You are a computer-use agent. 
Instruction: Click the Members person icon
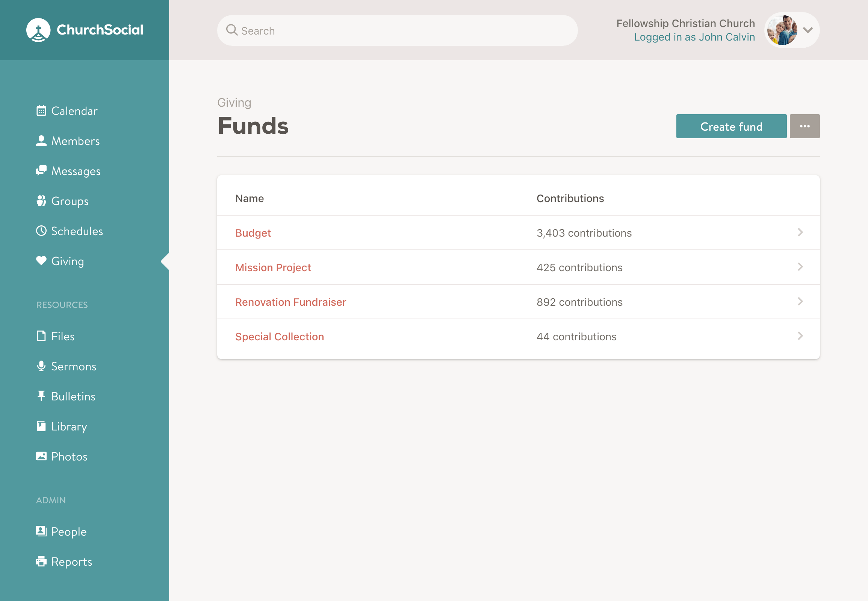41,141
